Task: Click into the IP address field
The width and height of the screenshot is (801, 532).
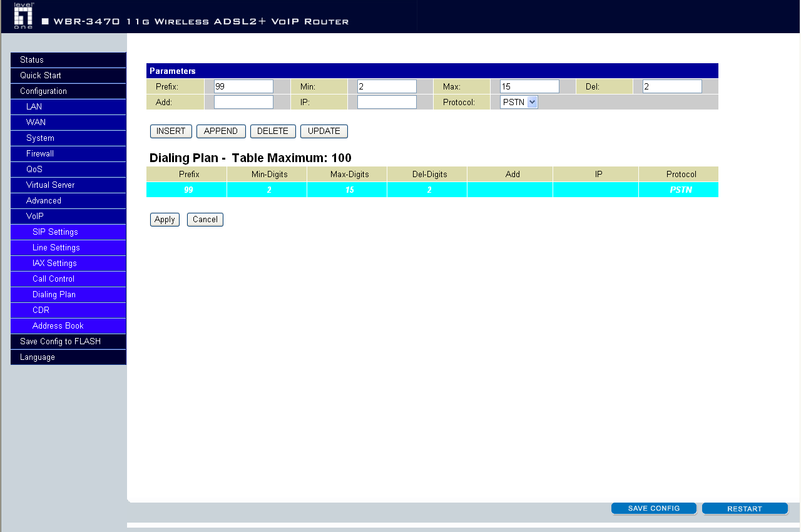Action: pos(387,102)
